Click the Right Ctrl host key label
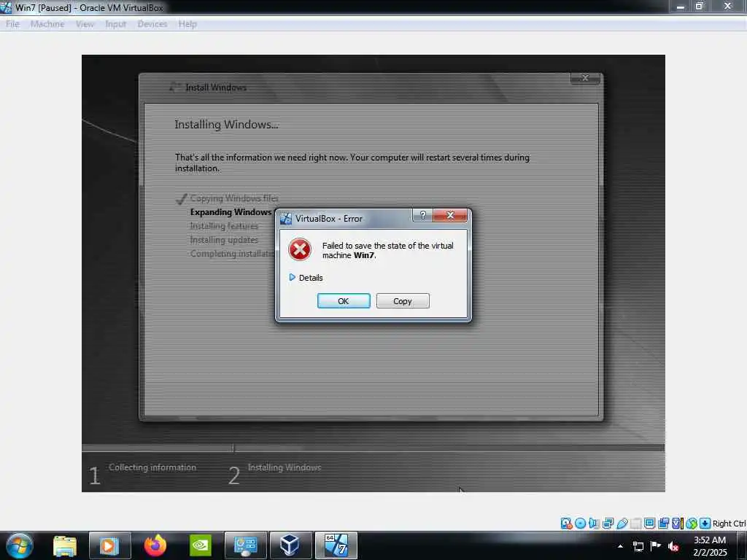The width and height of the screenshot is (747, 560). click(x=729, y=524)
